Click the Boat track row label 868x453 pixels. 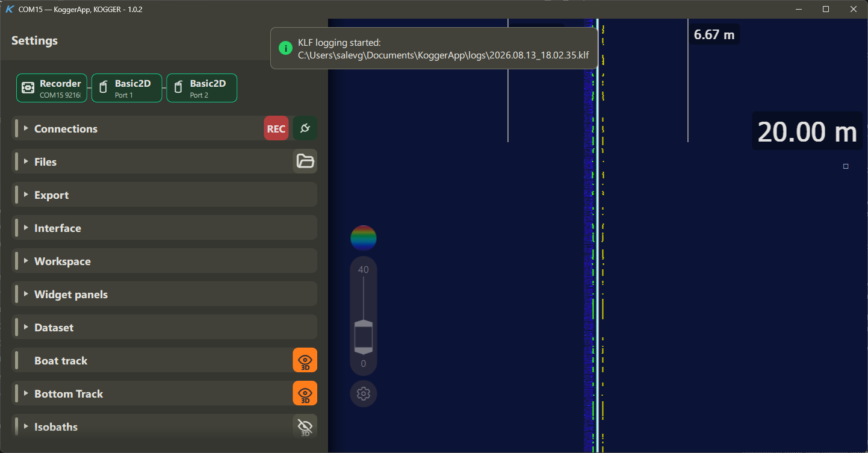tap(61, 361)
